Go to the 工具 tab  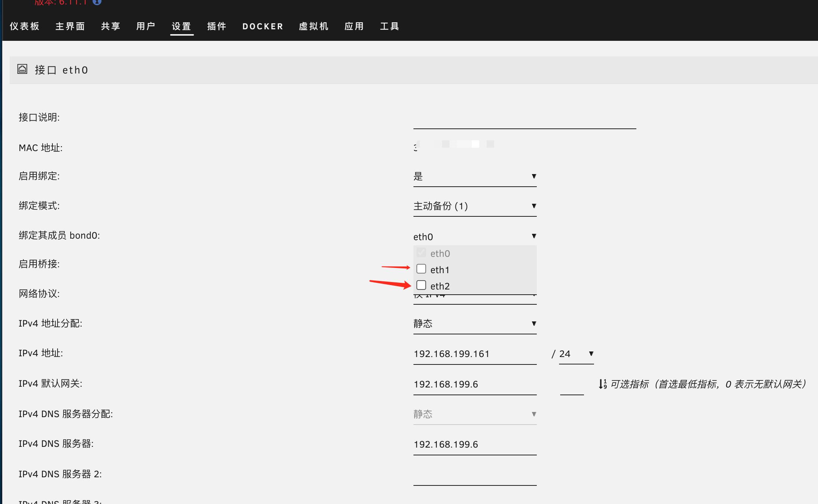coord(389,26)
